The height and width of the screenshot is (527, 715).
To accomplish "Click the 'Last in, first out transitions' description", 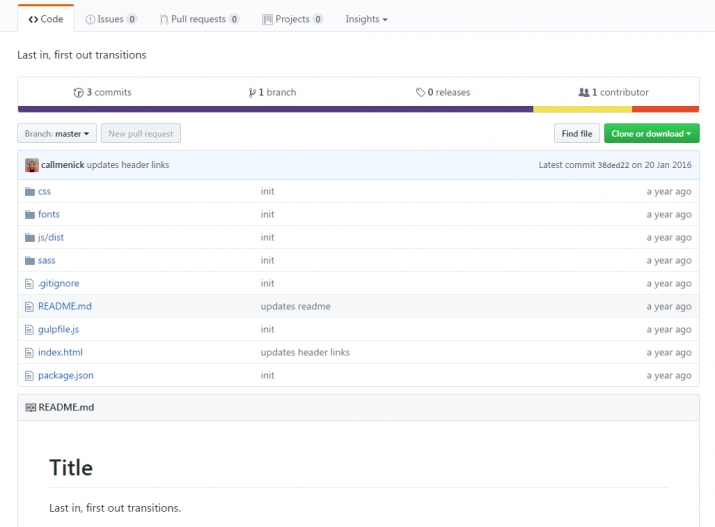I will pyautogui.click(x=82, y=55).
